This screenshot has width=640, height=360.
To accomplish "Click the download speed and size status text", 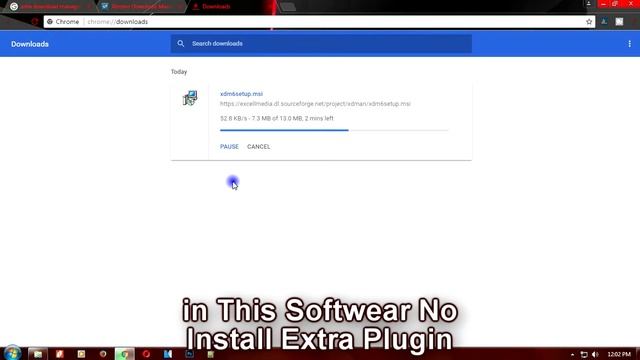I will point(277,118).
